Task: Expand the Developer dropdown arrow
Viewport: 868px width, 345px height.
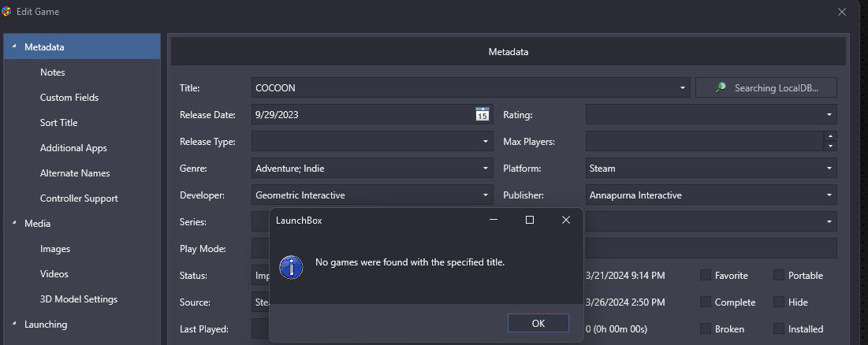Action: pos(486,195)
